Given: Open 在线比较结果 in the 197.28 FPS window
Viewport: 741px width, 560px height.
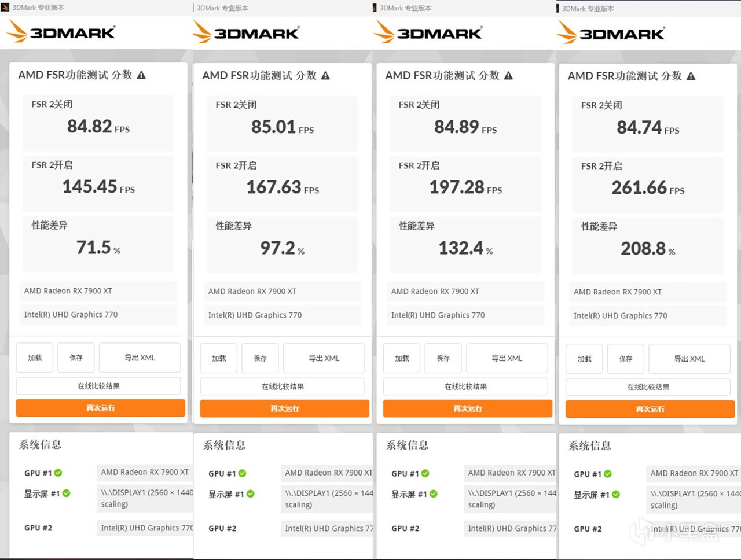Looking at the screenshot, I should (465, 386).
